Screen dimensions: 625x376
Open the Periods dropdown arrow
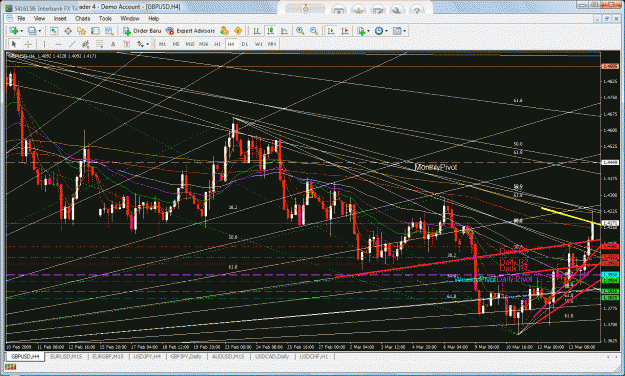(x=386, y=31)
